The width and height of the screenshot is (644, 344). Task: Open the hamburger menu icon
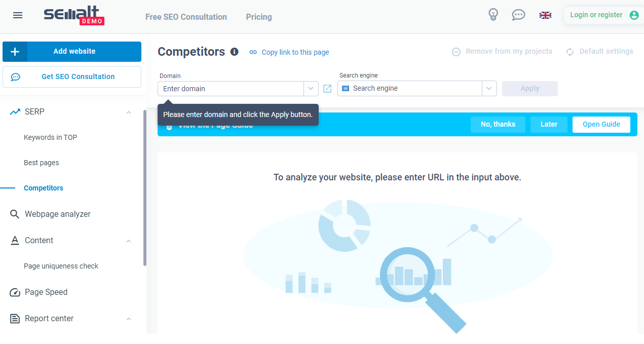(x=18, y=15)
